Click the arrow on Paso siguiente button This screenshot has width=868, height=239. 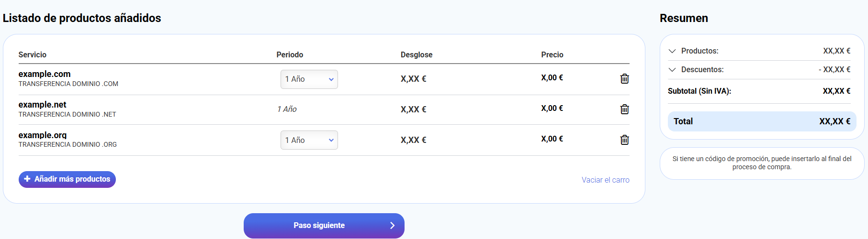coord(392,225)
